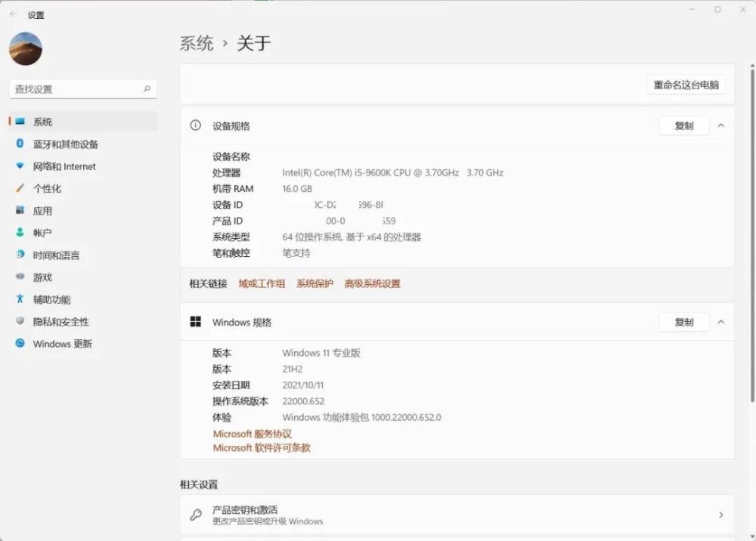The width and height of the screenshot is (756, 541).
Task: Open 帐户 settings page
Action: pyautogui.click(x=83, y=233)
